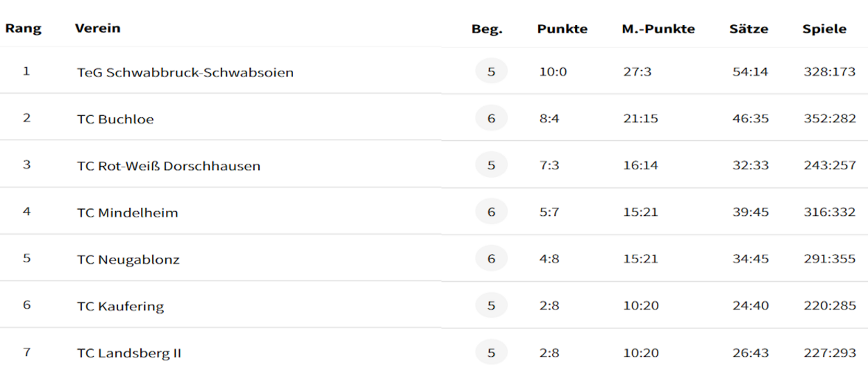The image size is (868, 379).
Task: Click the Sätze column header
Action: coord(749,29)
